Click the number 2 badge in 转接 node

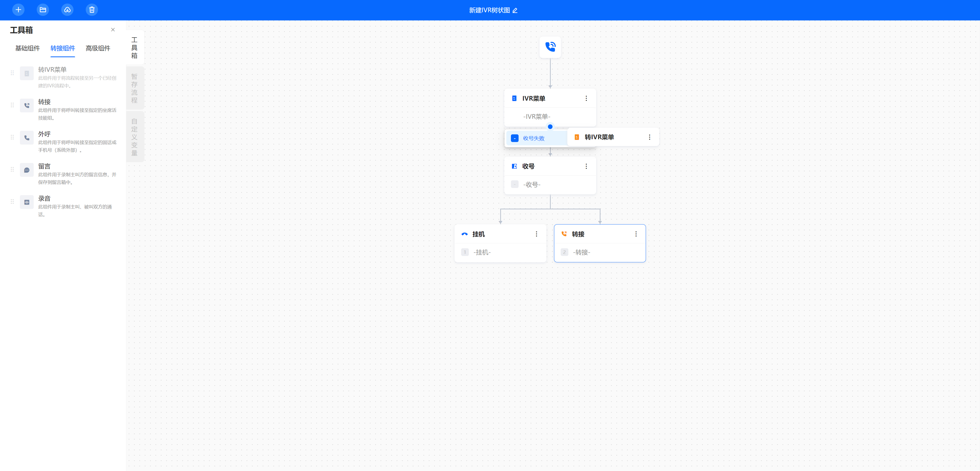[x=565, y=252]
